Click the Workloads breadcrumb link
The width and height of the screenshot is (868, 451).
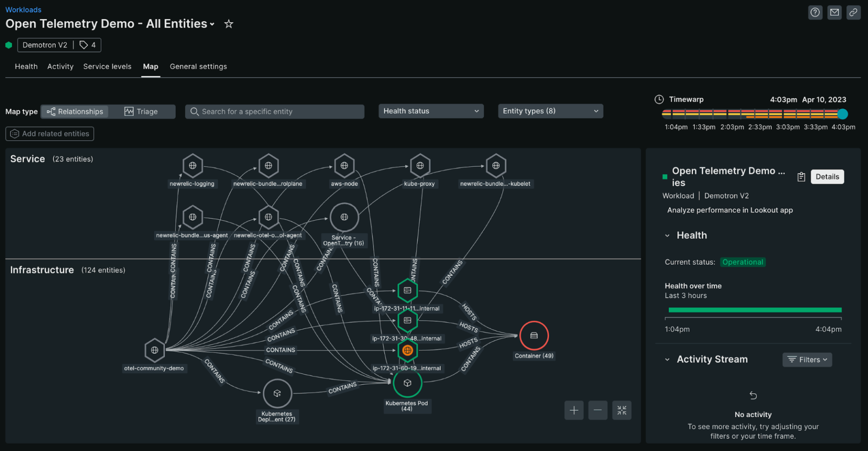coord(23,9)
